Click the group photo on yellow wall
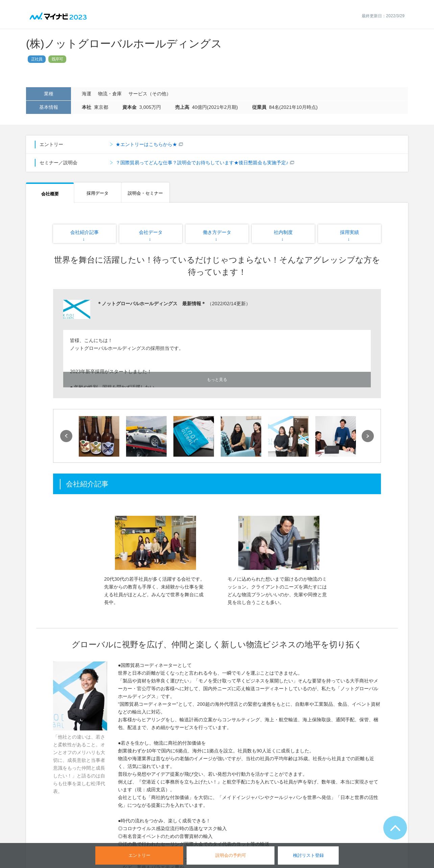The width and height of the screenshot is (434, 868). (x=155, y=543)
